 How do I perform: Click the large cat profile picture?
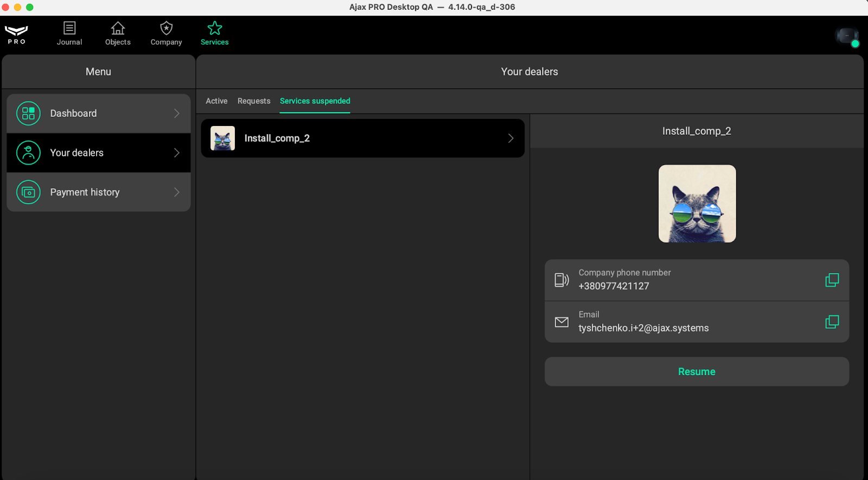[697, 204]
